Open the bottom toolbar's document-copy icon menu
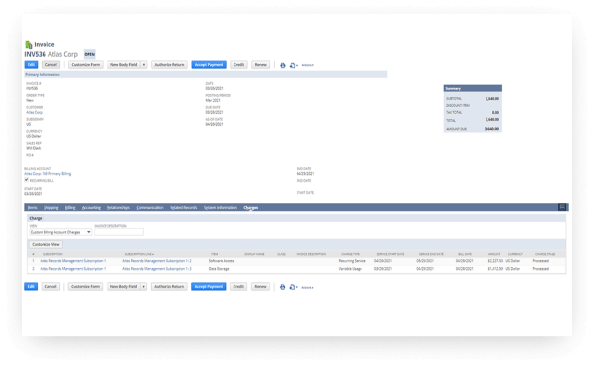This screenshot has width=594, height=367. [x=293, y=287]
